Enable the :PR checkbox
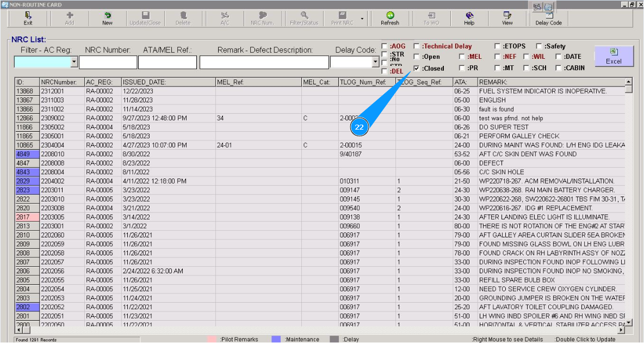The width and height of the screenshot is (644, 343). [x=462, y=68]
